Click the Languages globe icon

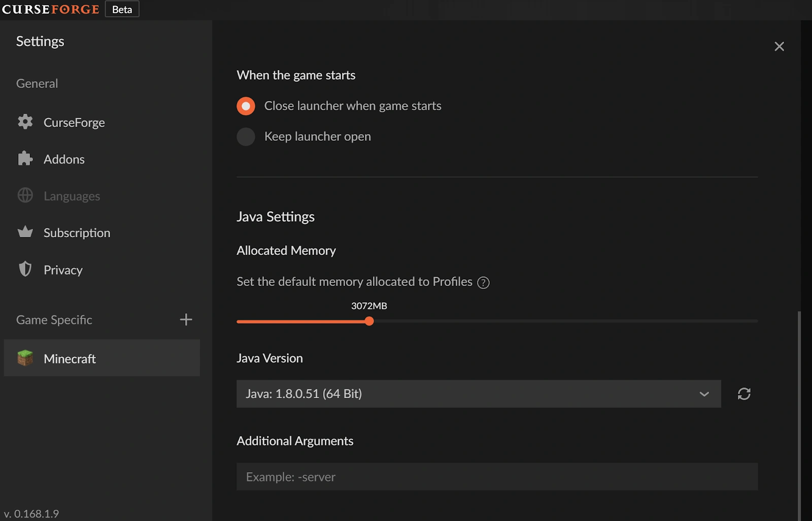coord(25,196)
